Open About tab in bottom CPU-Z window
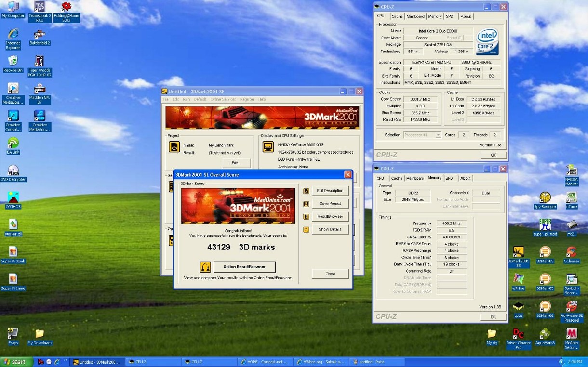This screenshot has height=367, width=588. coord(466,178)
